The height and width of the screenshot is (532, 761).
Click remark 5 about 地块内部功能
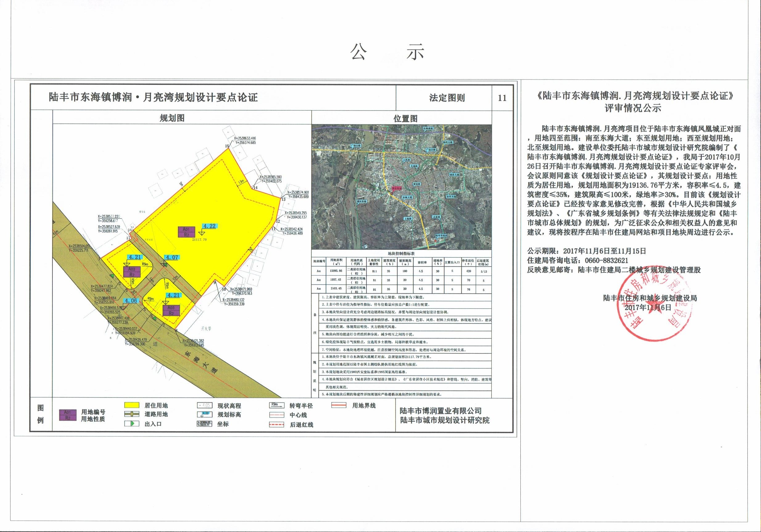click(369, 334)
